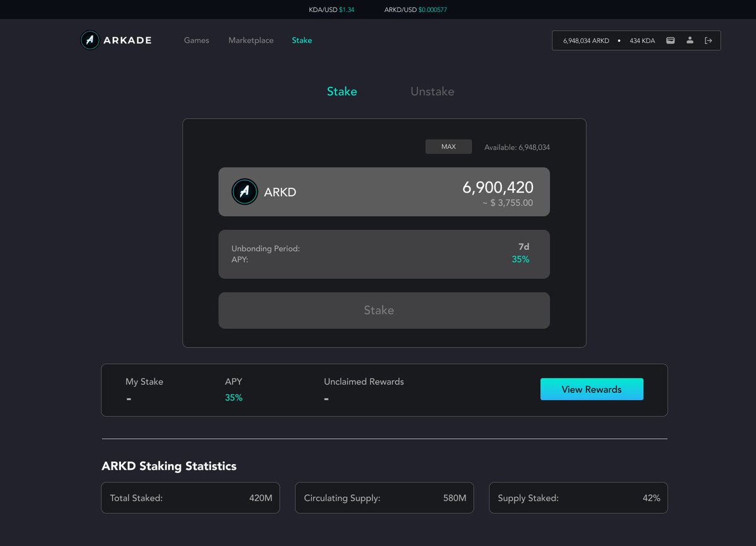
Task: Switch to the Unstake tab
Action: [432, 91]
